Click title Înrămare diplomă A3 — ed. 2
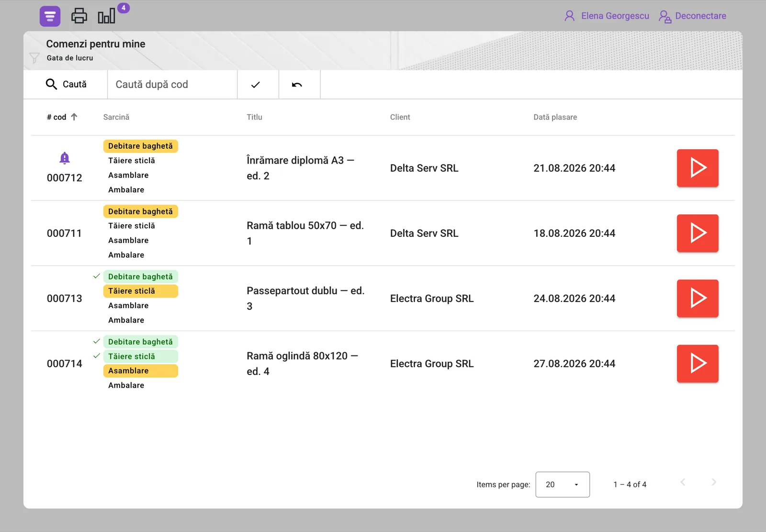766x532 pixels. point(300,168)
